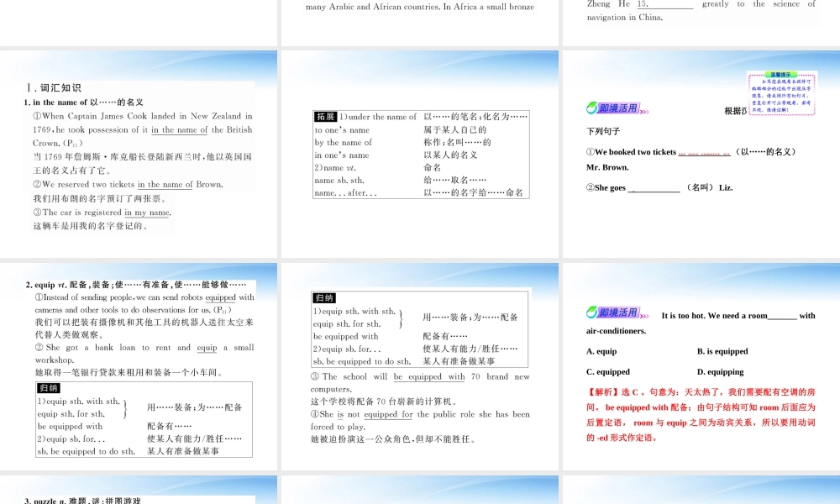Select the 'Zheng He 15.' fill-in slide
This screenshot has height=504, width=840.
click(701, 23)
